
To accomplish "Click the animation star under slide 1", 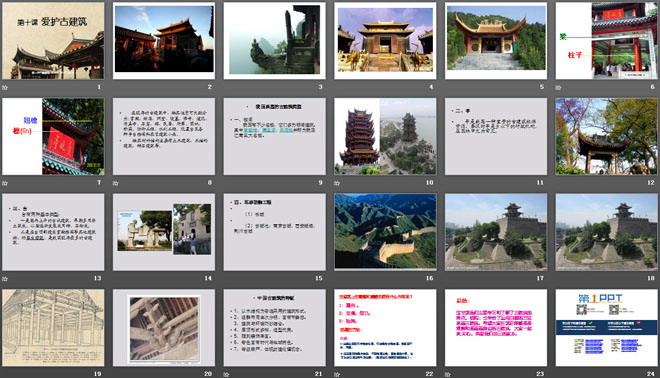I will [x=5, y=88].
